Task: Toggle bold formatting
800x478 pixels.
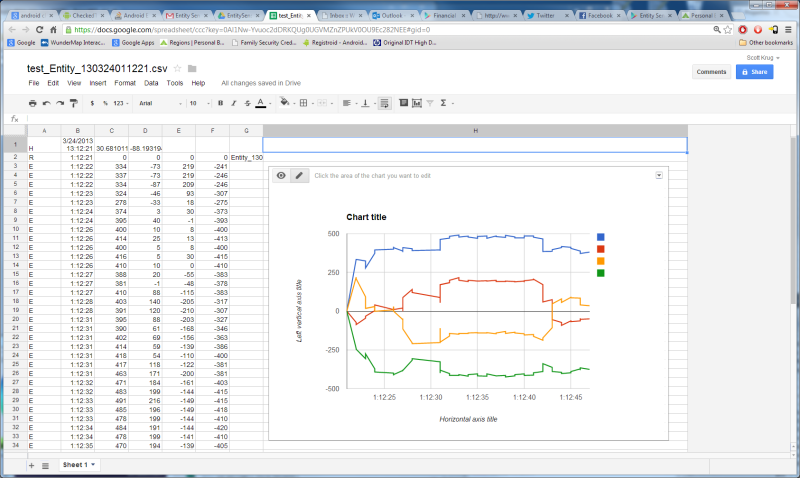Action: click(x=220, y=103)
